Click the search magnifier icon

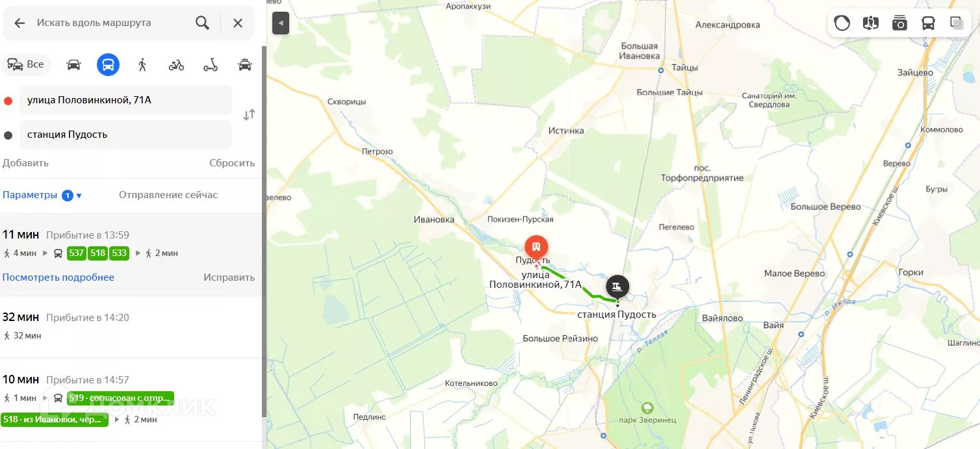[x=202, y=23]
